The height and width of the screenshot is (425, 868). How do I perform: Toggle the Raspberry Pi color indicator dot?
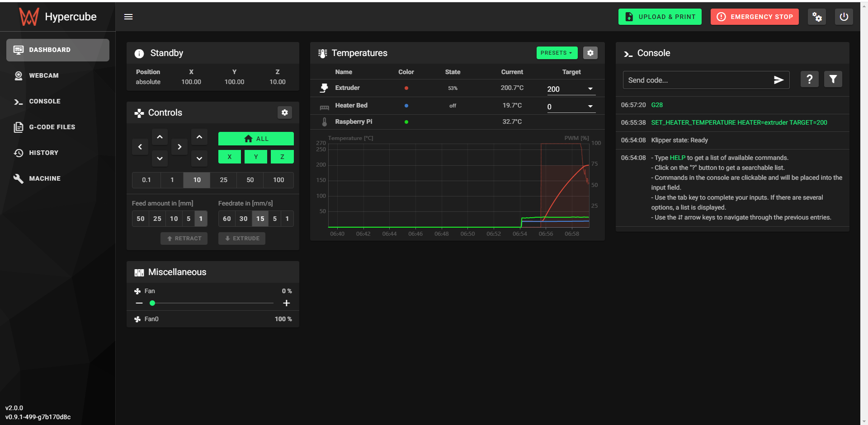tap(406, 121)
